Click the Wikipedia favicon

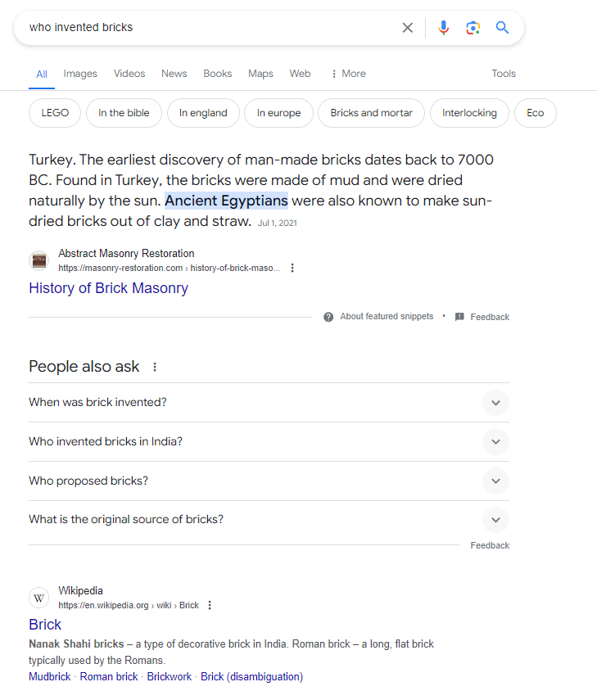(38, 598)
